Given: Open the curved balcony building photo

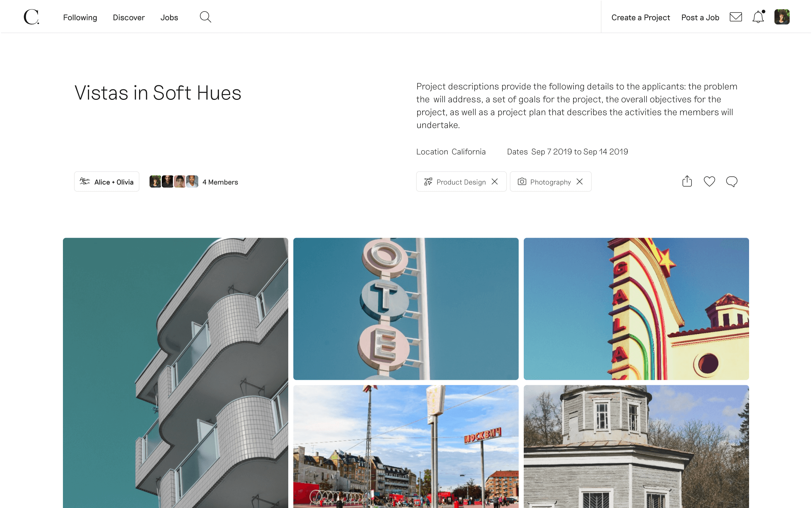Looking at the screenshot, I should click(x=175, y=373).
